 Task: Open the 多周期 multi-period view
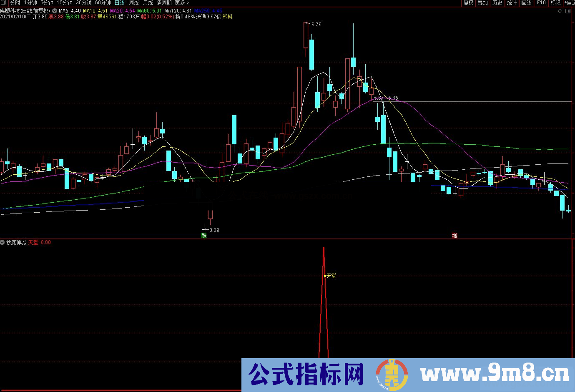pyautogui.click(x=164, y=3)
